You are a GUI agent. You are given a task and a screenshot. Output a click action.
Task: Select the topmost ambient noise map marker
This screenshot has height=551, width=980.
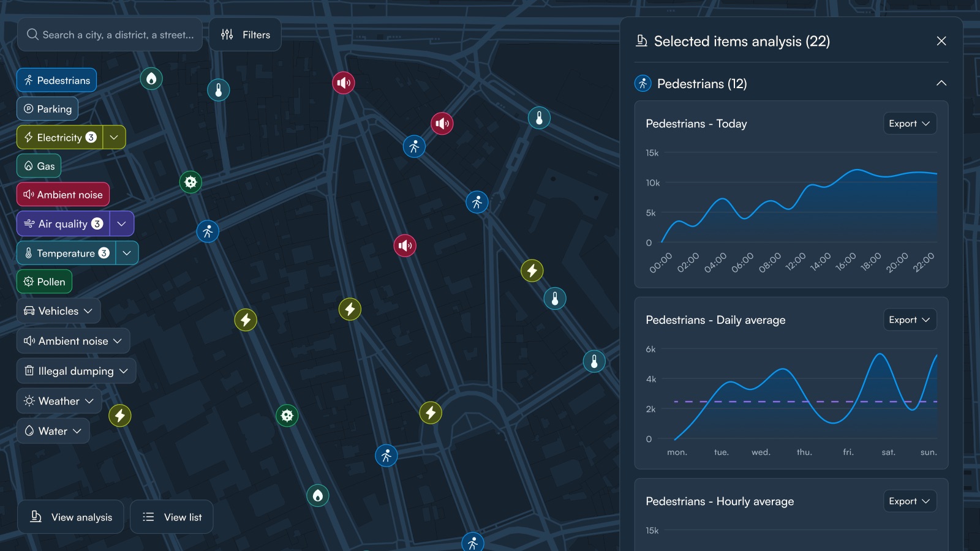pyautogui.click(x=344, y=83)
